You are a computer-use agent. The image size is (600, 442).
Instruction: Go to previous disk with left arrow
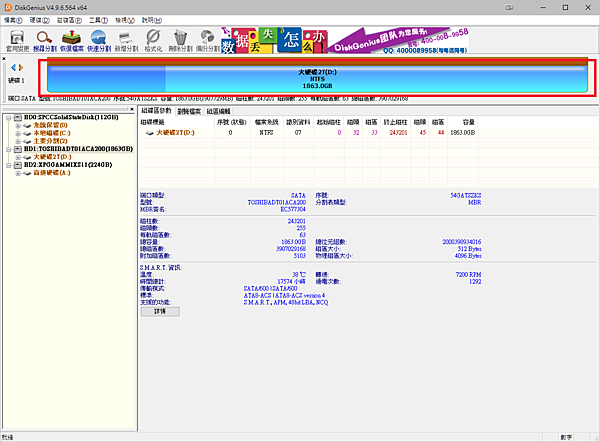point(13,68)
